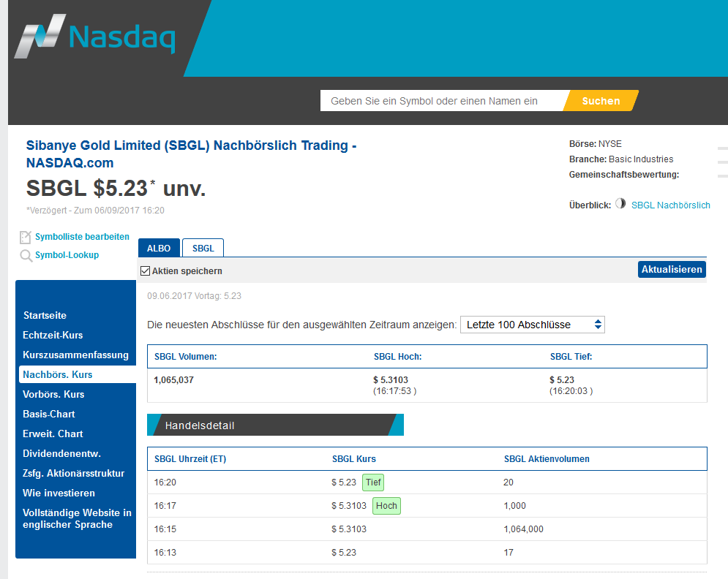The height and width of the screenshot is (579, 728).
Task: Click the Börse: NYSE label
Action: pyautogui.click(x=596, y=144)
